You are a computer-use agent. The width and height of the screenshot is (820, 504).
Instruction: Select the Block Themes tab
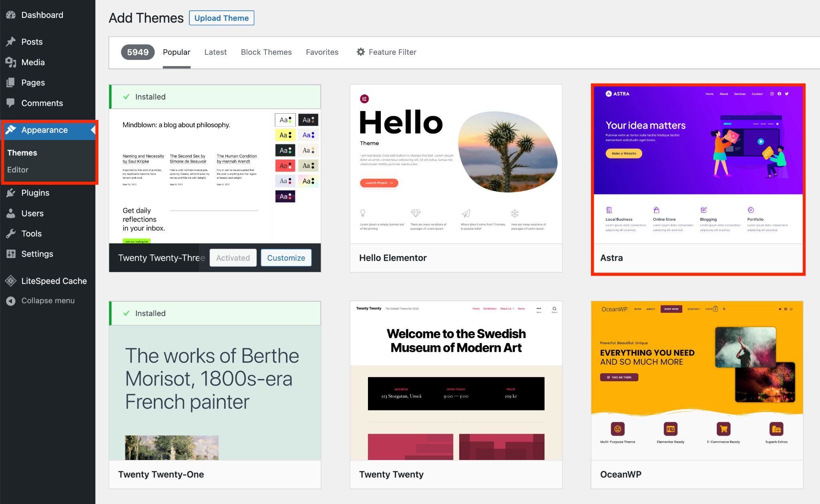coord(266,52)
